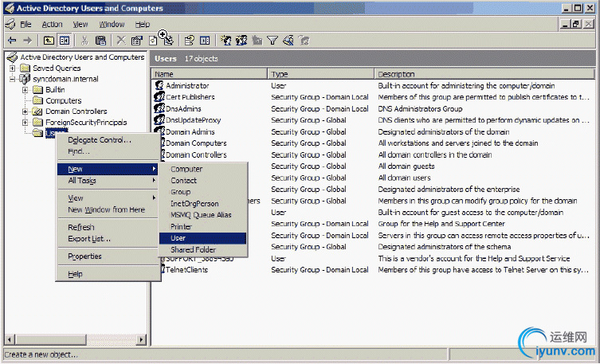Image resolution: width=600 pixels, height=364 pixels.
Task: Open the View submenu in context menu
Action: (108, 198)
